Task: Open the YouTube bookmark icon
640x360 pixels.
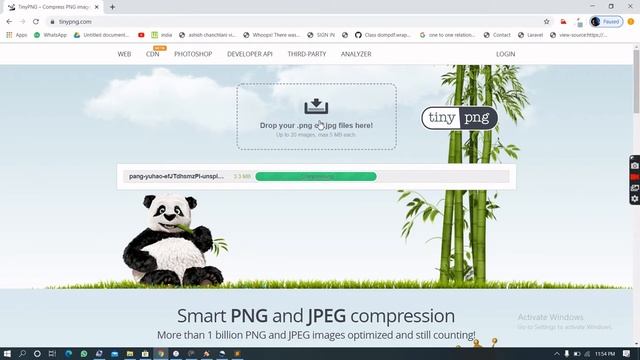Action: (x=141, y=35)
